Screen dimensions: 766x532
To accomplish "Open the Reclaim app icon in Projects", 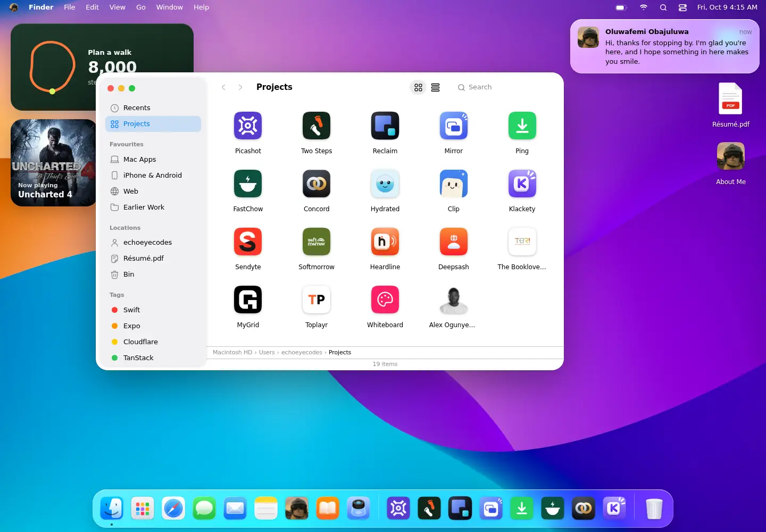I will [385, 126].
